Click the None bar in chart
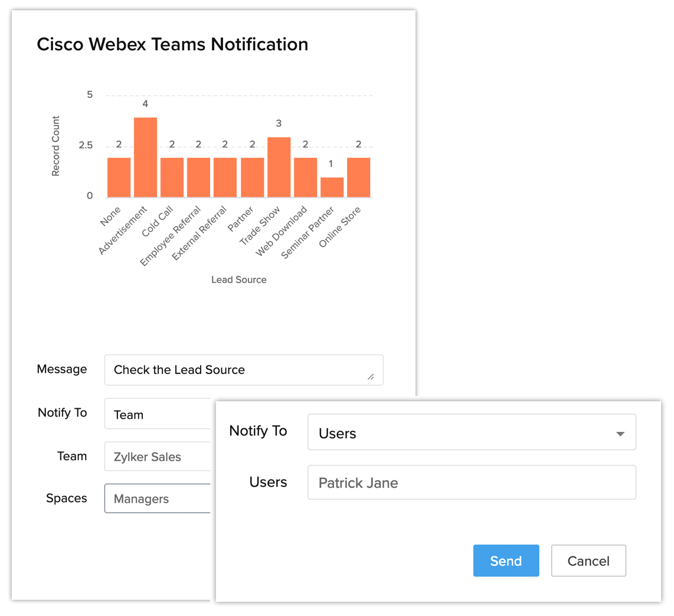 coord(119,178)
